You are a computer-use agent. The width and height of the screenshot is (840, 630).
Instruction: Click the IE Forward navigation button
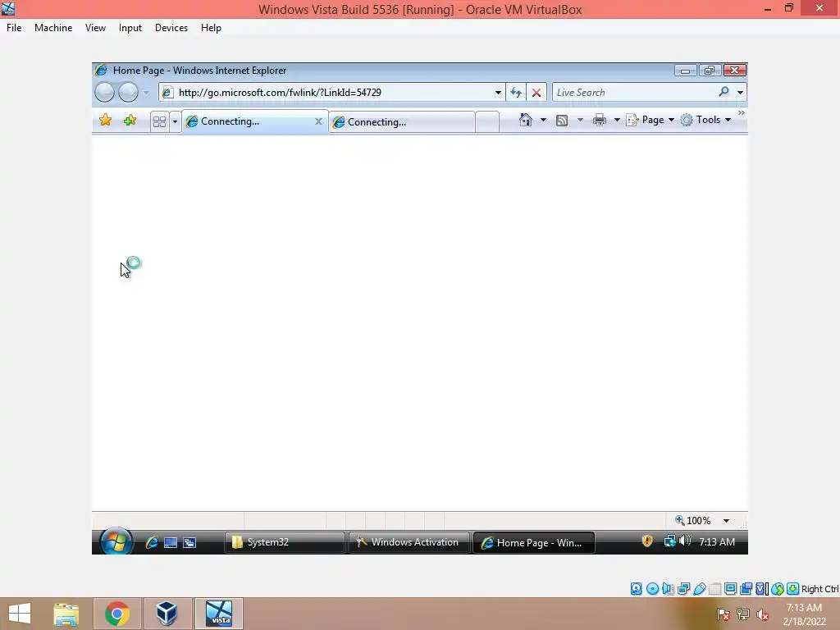coord(128,92)
